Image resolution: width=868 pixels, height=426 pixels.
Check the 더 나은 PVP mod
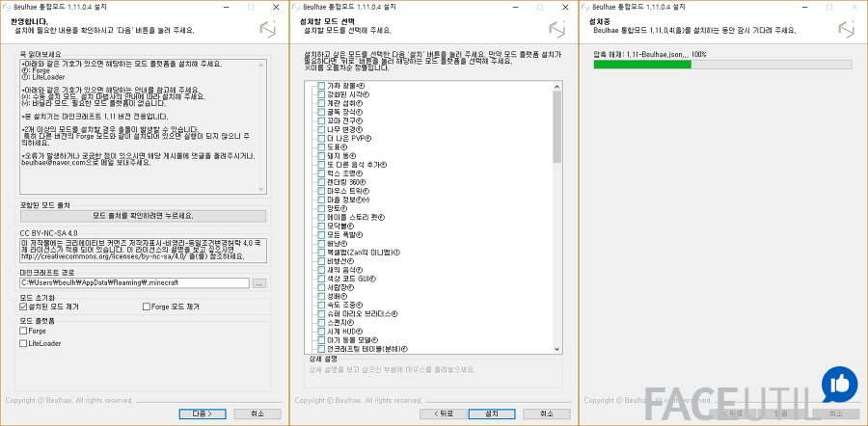pyautogui.click(x=321, y=139)
